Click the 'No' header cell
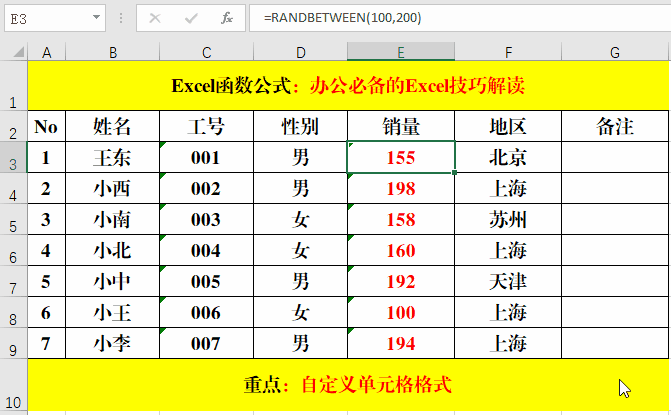This screenshot has width=671, height=415. (47, 126)
